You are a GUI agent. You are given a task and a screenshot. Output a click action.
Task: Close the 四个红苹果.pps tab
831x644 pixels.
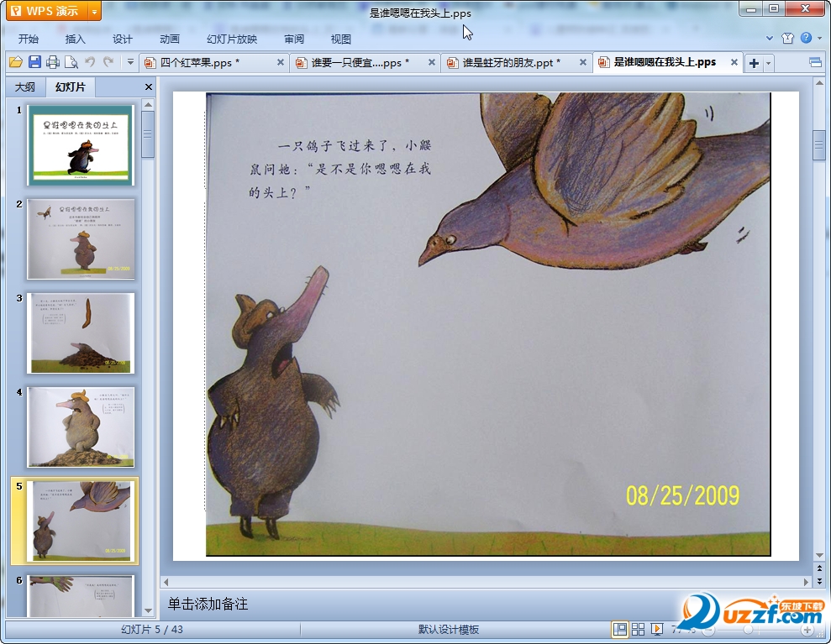[281, 62]
